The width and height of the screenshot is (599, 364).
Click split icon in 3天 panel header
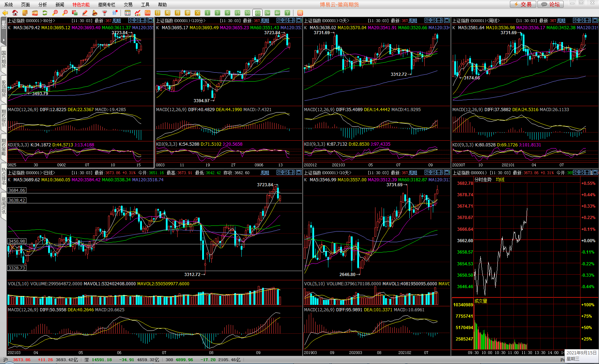(x=440, y=21)
